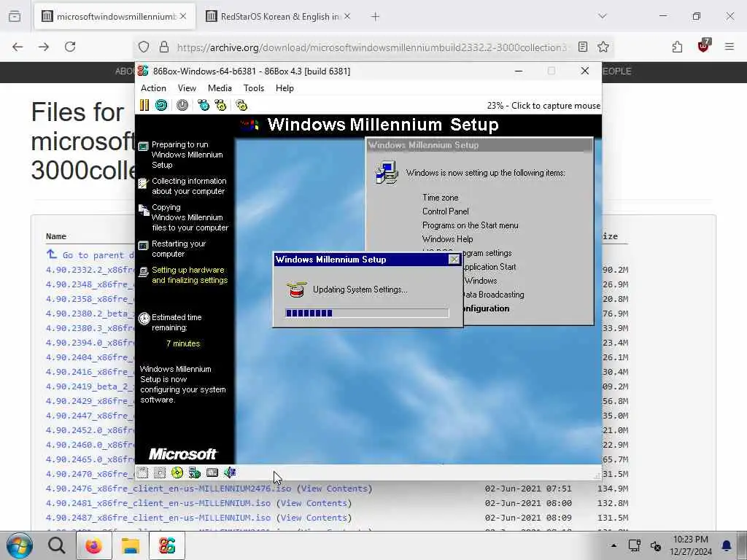Open the Start menu orb
The height and width of the screenshot is (560, 747).
[x=20, y=545]
